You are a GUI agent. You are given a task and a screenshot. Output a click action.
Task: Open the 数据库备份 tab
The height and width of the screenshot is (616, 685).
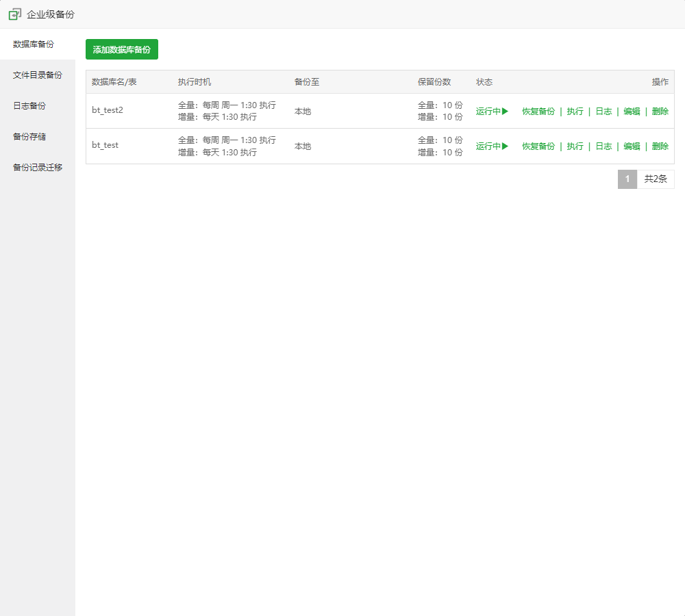pos(34,44)
